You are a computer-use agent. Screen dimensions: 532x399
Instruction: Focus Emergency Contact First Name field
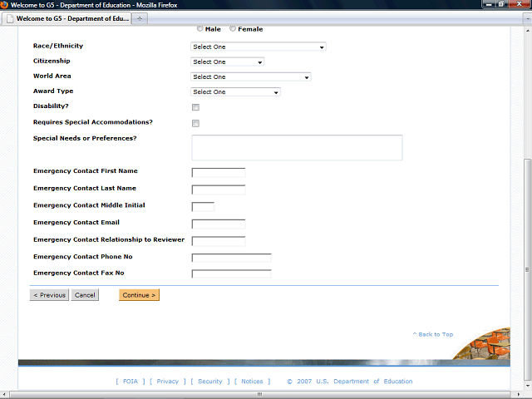pyautogui.click(x=219, y=172)
